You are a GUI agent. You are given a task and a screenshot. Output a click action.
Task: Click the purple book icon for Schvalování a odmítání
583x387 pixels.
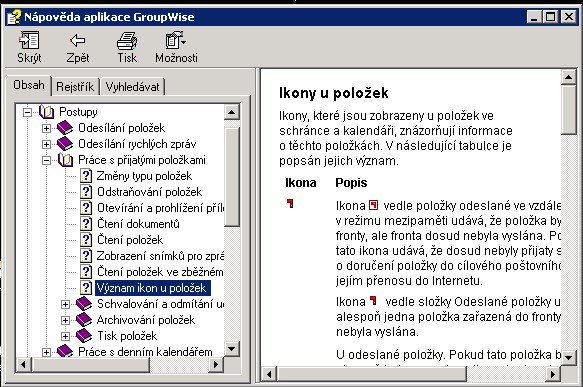tap(84, 304)
